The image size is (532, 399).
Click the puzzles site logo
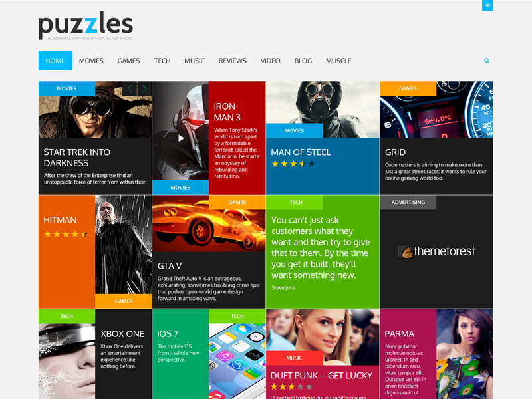pyautogui.click(x=86, y=25)
